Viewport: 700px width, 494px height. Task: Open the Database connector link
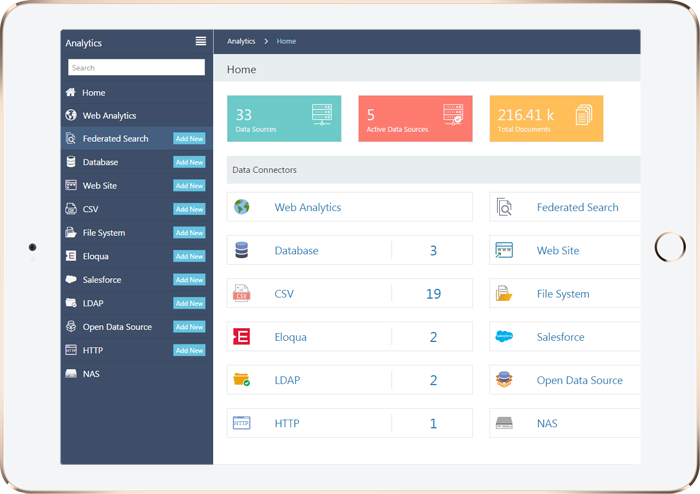(x=296, y=250)
